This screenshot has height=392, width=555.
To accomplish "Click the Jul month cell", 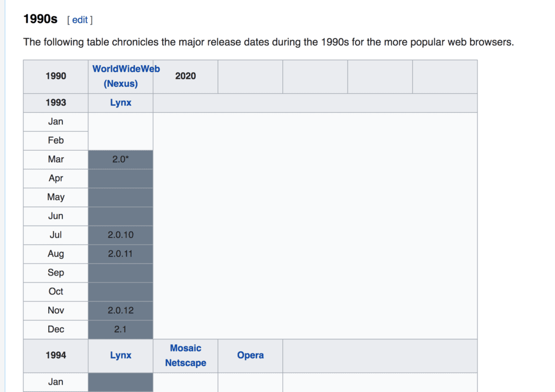I will (x=56, y=235).
